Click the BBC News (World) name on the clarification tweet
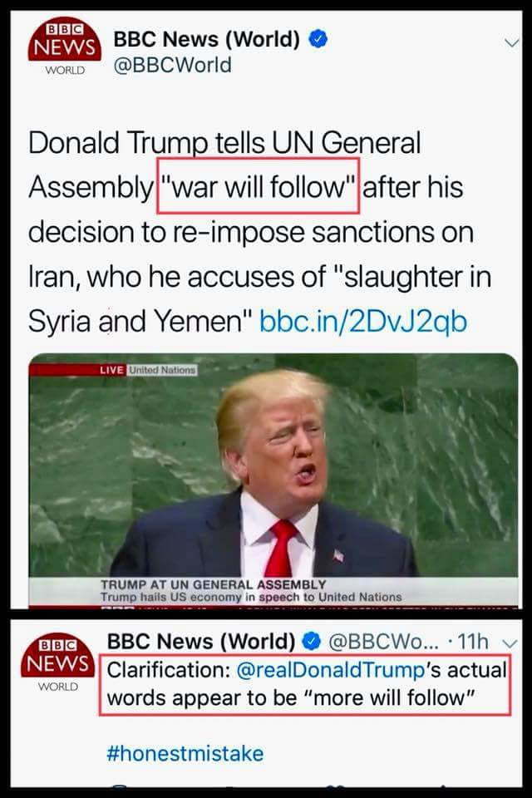532x798 pixels. coord(201,642)
